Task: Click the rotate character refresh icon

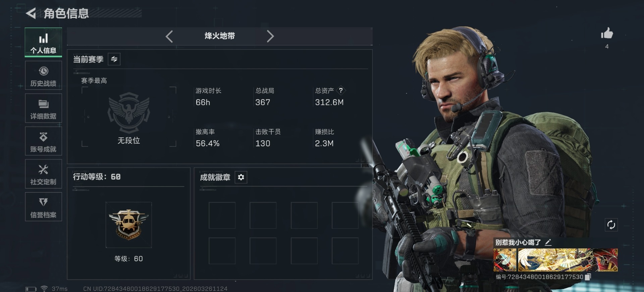Action: click(x=611, y=225)
